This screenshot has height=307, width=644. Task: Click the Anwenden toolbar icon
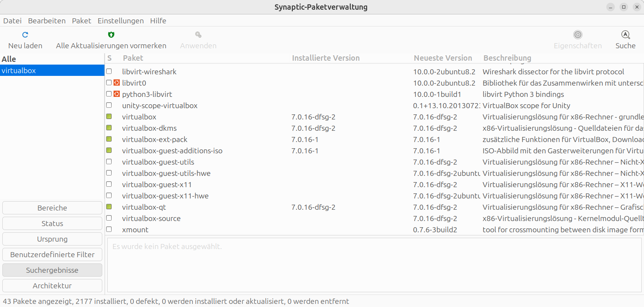[198, 35]
